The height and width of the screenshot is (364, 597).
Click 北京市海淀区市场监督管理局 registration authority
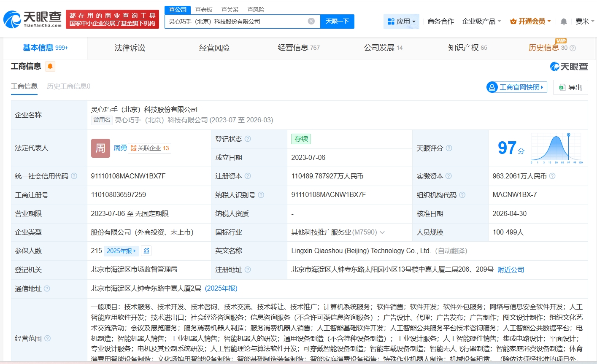(x=134, y=270)
